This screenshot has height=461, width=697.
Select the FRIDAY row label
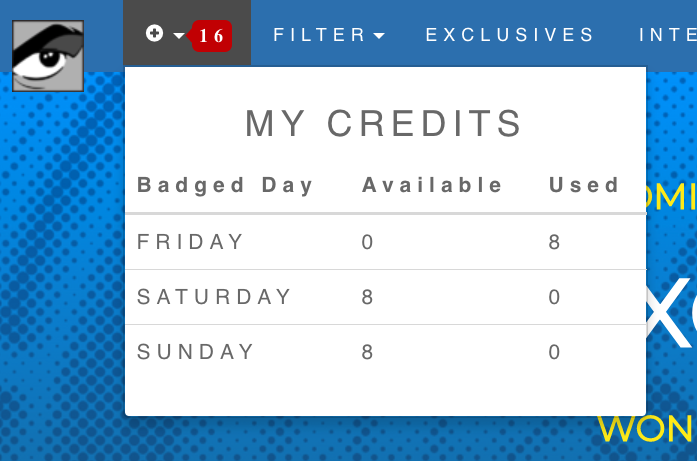(190, 242)
